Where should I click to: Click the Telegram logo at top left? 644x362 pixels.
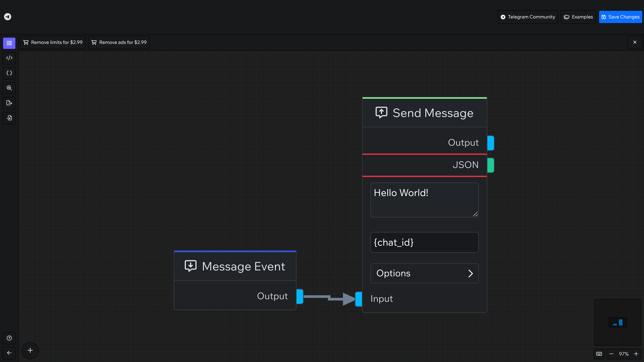7,17
